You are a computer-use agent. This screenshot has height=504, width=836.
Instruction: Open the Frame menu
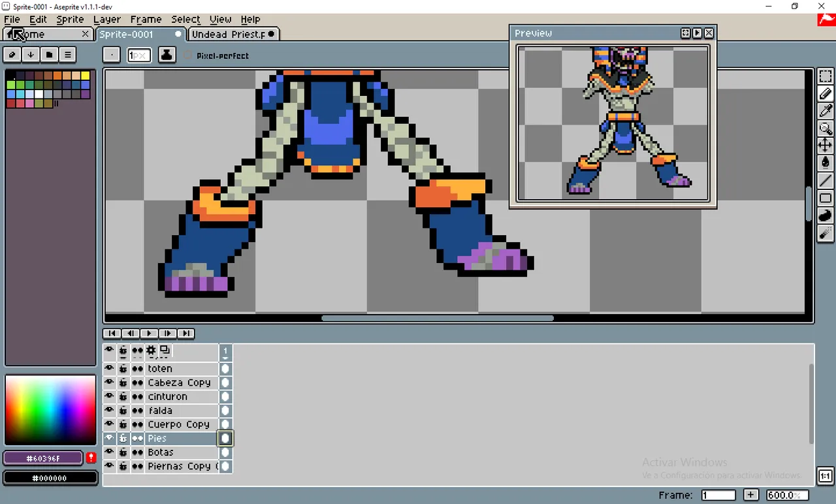pyautogui.click(x=146, y=20)
